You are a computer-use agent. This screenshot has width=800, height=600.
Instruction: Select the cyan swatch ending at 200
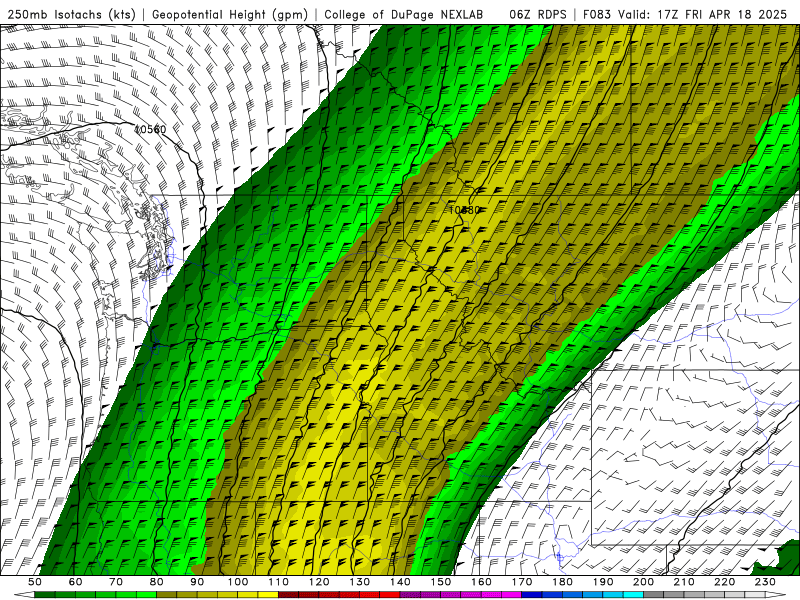[x=633, y=595]
